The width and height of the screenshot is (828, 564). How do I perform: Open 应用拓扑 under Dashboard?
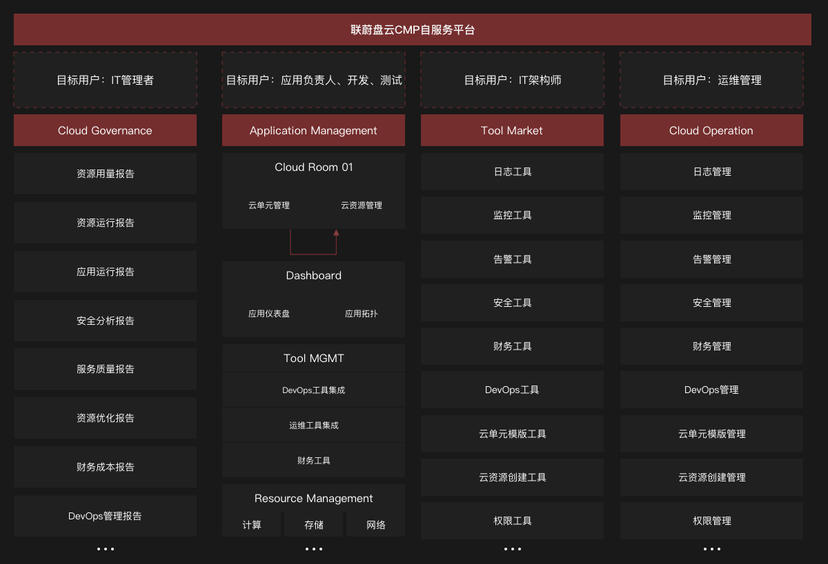click(361, 314)
